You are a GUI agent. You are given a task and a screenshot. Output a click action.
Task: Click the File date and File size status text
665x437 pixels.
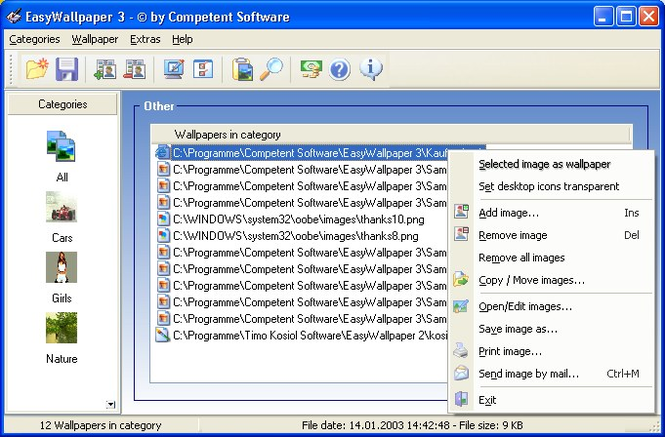pos(412,425)
